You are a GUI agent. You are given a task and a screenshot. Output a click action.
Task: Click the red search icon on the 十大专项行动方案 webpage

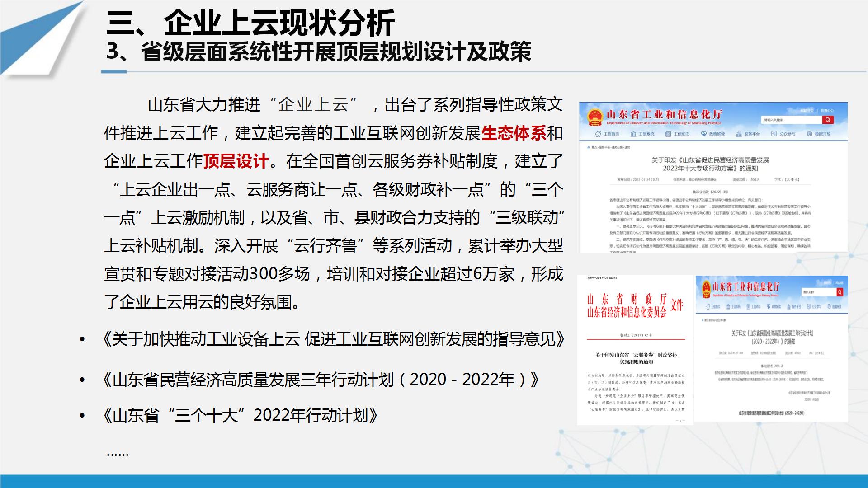(828, 120)
